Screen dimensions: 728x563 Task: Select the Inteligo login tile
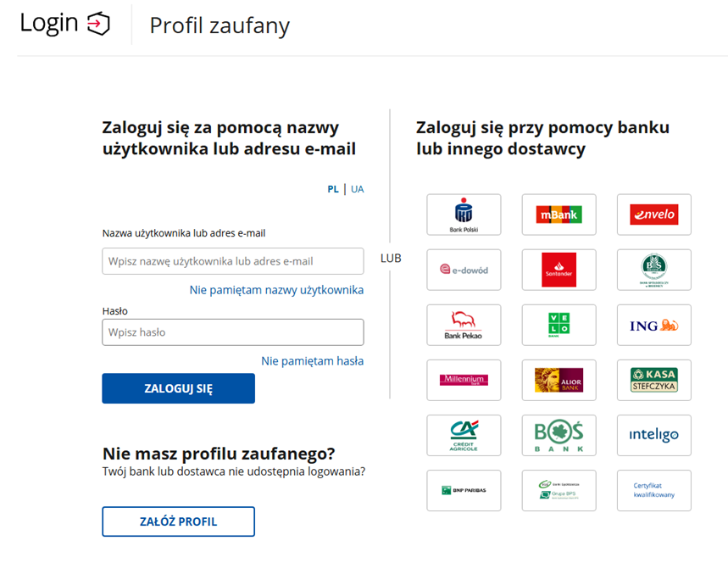(x=653, y=436)
